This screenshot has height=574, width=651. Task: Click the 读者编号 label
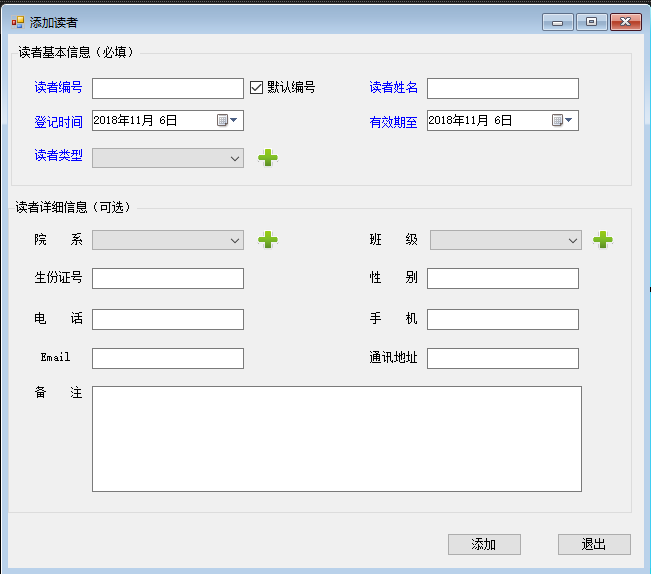(x=58, y=87)
